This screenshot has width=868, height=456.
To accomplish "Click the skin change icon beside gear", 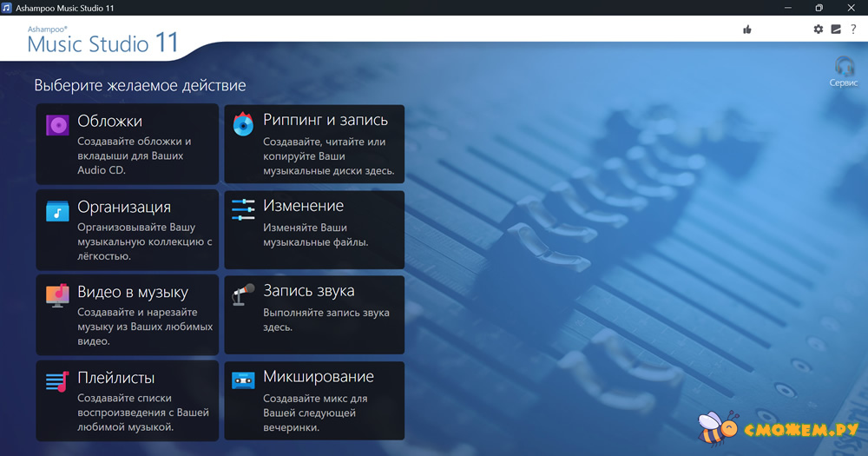I will click(x=836, y=30).
